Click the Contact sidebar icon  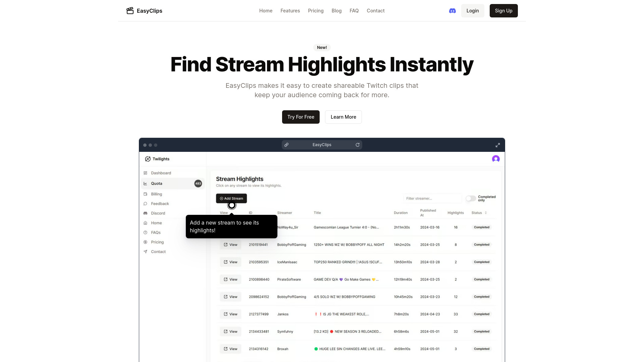pyautogui.click(x=146, y=251)
